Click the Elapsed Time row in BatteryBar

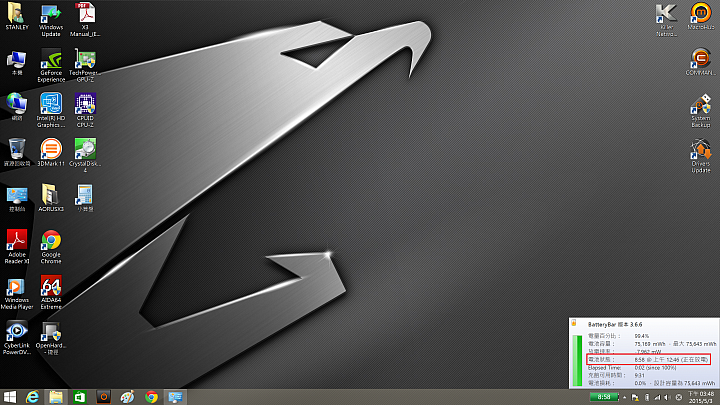(x=632, y=368)
